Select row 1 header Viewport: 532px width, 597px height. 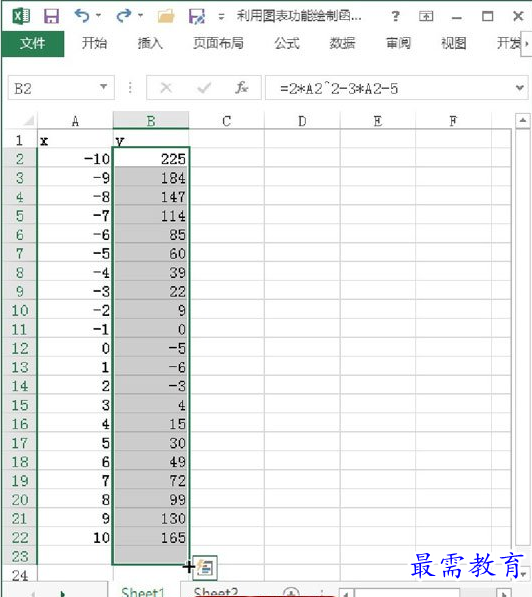tap(19, 140)
